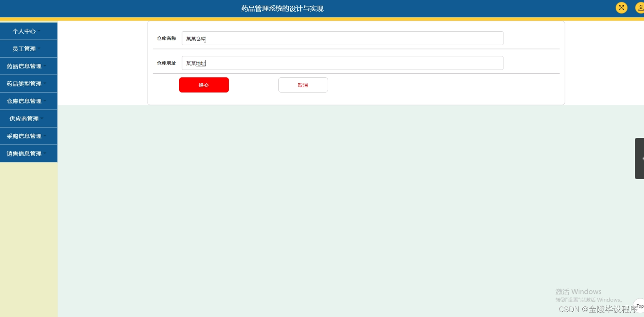Click the 取消 cancel button

pyautogui.click(x=303, y=85)
